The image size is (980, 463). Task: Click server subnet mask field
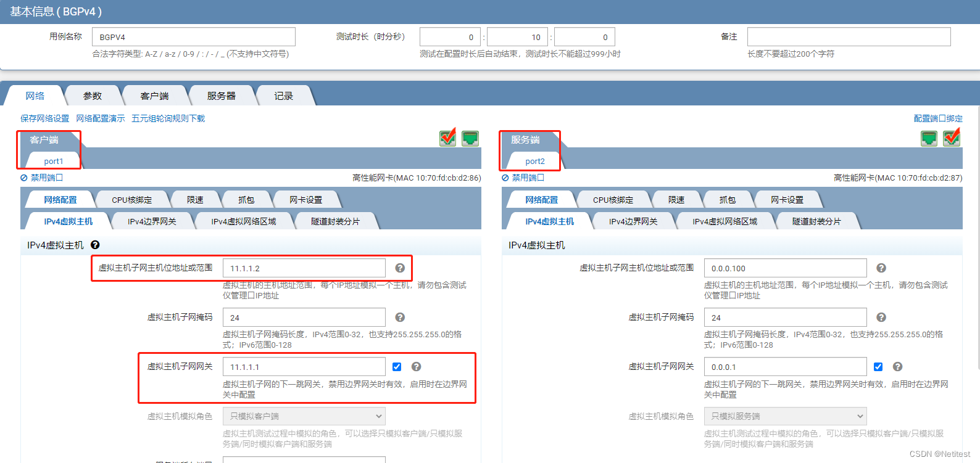click(x=786, y=318)
